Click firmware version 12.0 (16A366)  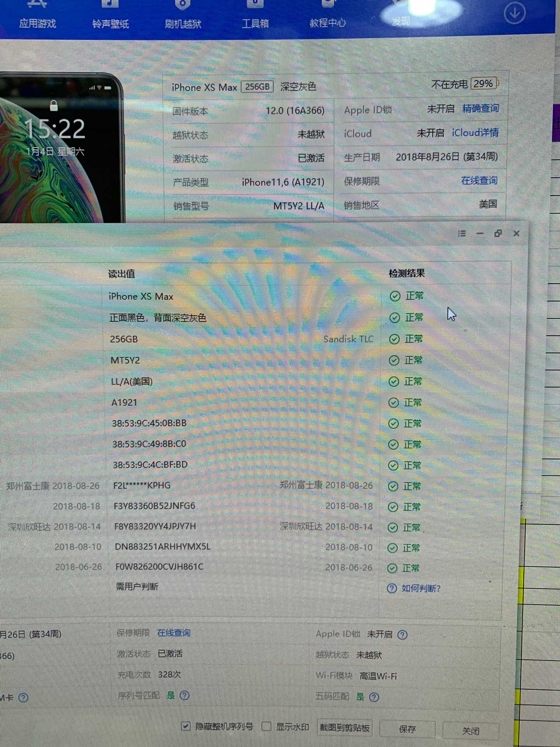pyautogui.click(x=295, y=110)
